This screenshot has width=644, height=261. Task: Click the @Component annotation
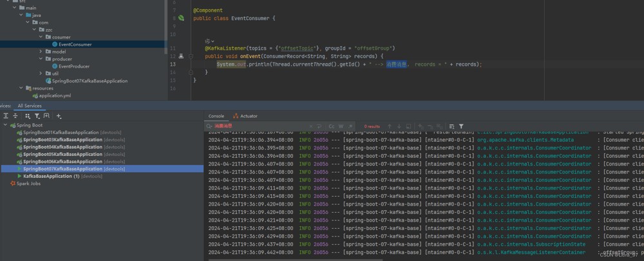pyautogui.click(x=208, y=10)
